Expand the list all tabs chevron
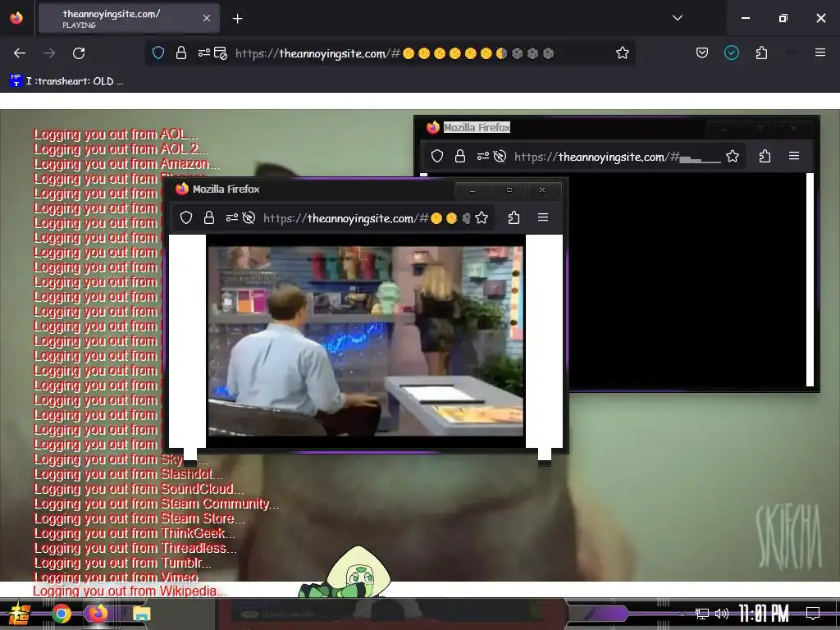 pos(677,18)
